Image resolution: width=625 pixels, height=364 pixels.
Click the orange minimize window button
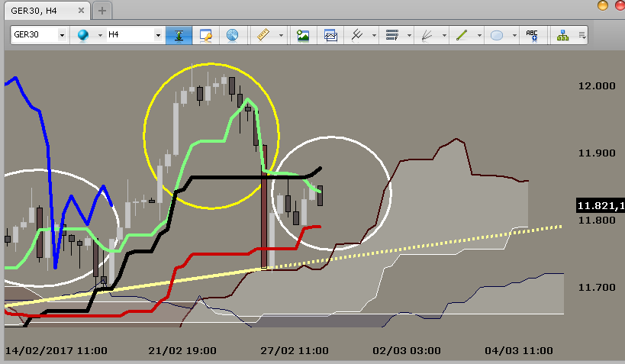[x=603, y=5]
